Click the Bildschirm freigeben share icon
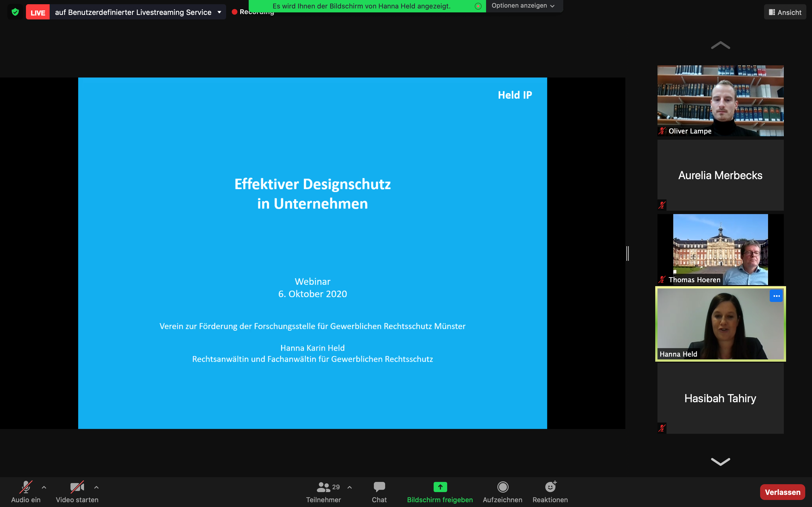The width and height of the screenshot is (812, 507). point(440,487)
